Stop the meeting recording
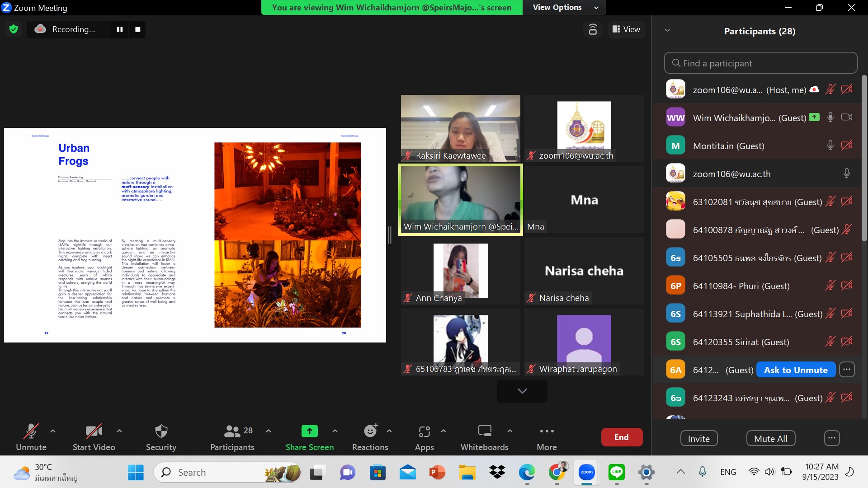This screenshot has width=868, height=488. click(138, 29)
